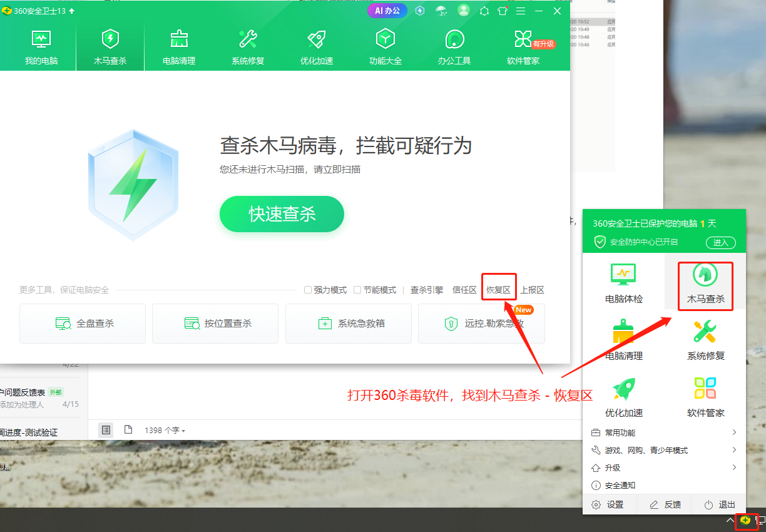
Task: Open the 进度-测试验证 list item
Action: click(x=29, y=432)
